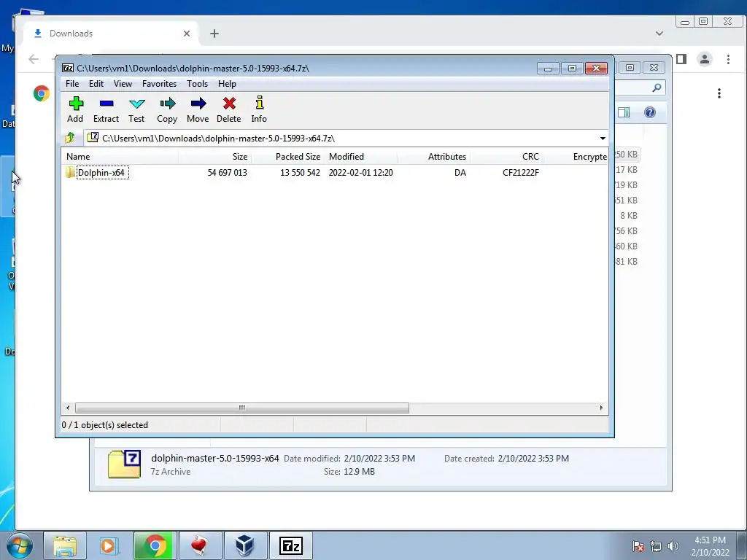Click the horizontal scrollbar thumb
This screenshot has width=747, height=560.
(242, 408)
